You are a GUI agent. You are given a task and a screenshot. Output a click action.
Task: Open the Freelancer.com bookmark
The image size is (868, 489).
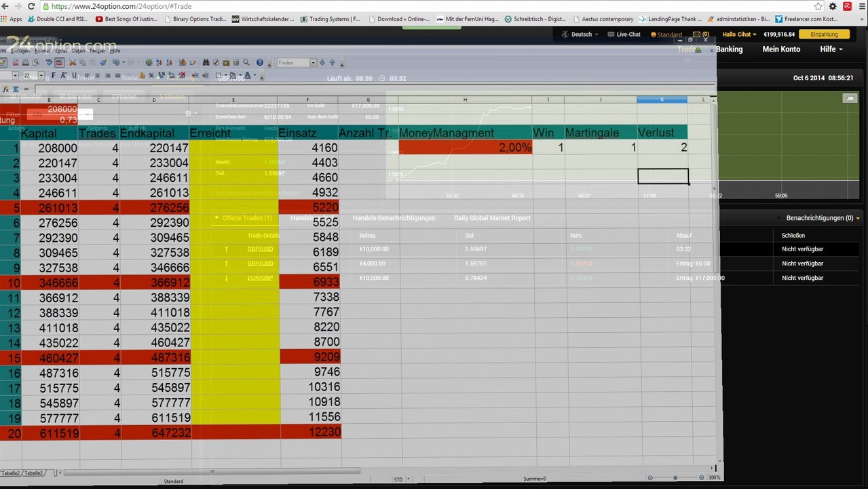pyautogui.click(x=806, y=19)
